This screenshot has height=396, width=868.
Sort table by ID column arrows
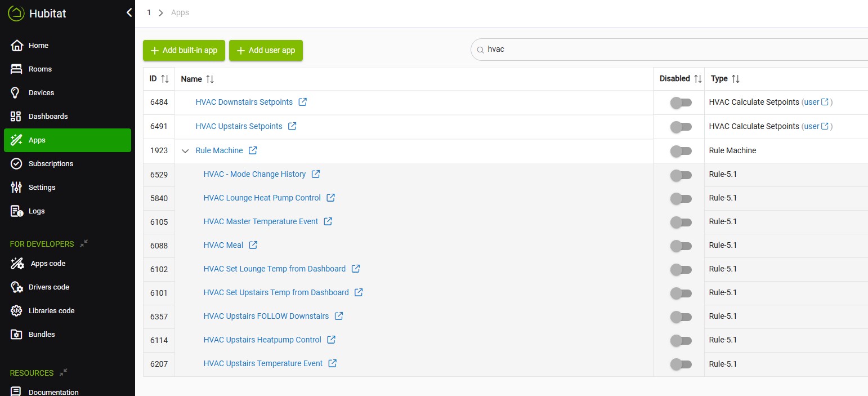pyautogui.click(x=165, y=79)
